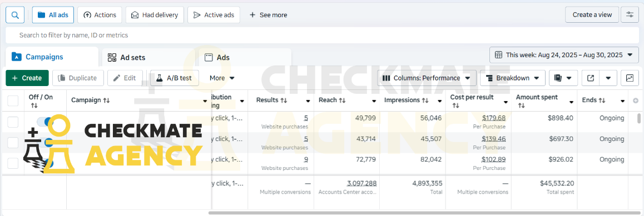Click the Duplicate button
Screen dimensions: 644x216
pos(78,78)
